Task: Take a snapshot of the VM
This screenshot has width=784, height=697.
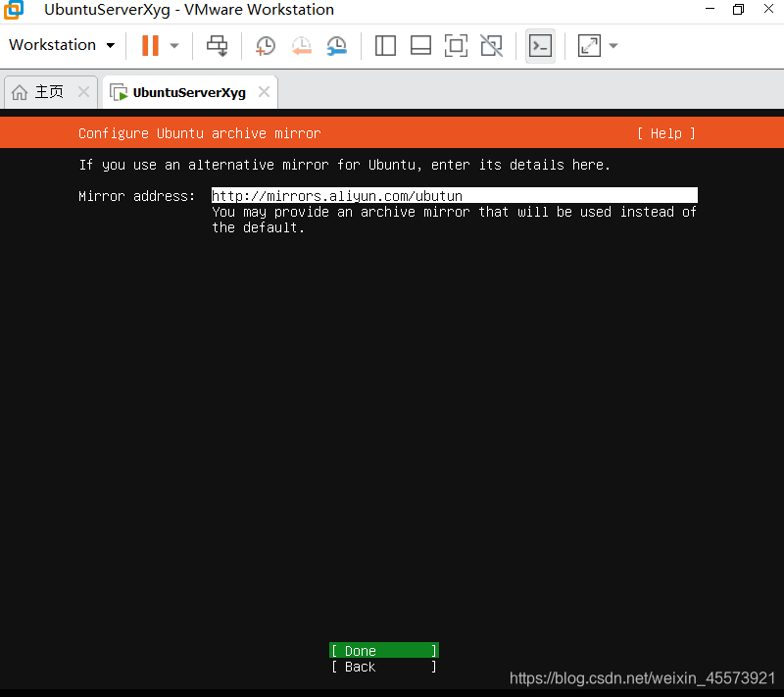Action: click(x=266, y=45)
